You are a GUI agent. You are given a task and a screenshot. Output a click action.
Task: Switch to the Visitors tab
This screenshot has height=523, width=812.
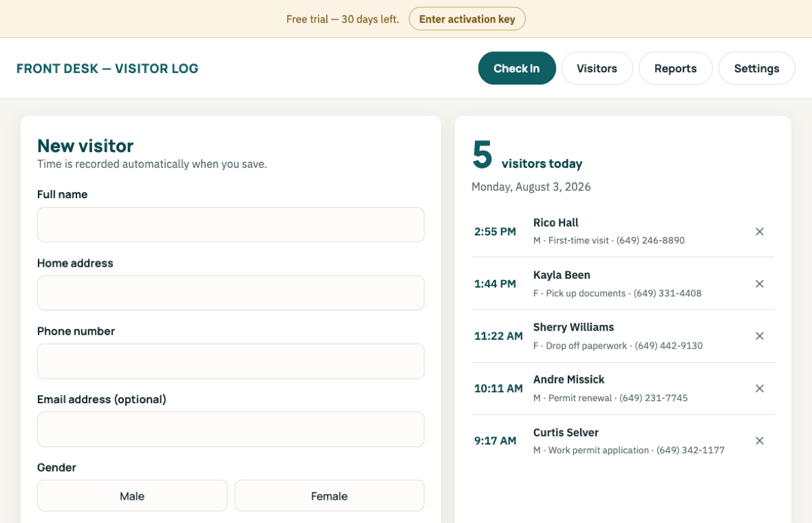click(x=597, y=68)
